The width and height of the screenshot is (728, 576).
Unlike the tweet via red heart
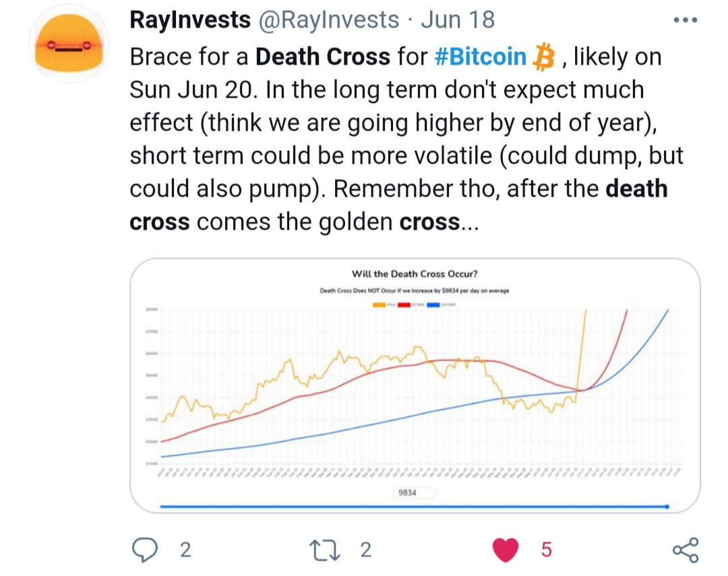coord(506,550)
